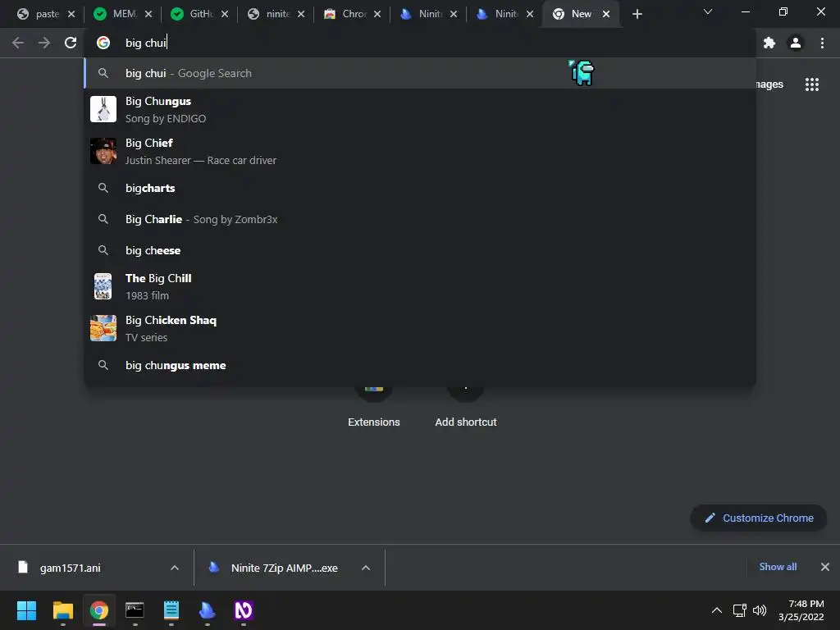
Task: Click the Big Chungus thumbnail image
Action: coord(103,109)
